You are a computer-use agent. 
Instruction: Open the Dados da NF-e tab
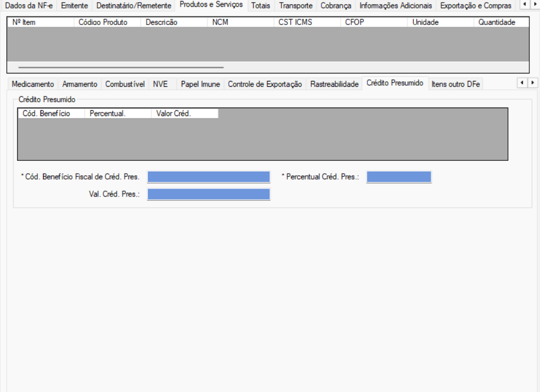click(29, 6)
